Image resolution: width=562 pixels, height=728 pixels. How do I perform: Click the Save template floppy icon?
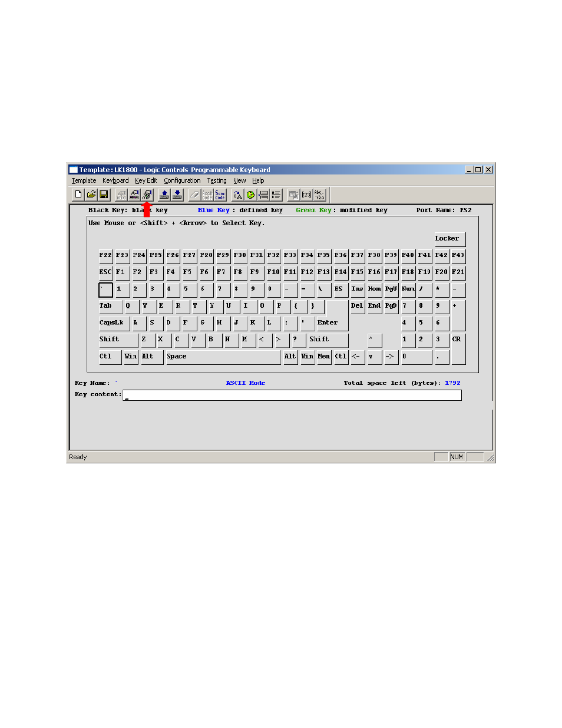[104, 195]
